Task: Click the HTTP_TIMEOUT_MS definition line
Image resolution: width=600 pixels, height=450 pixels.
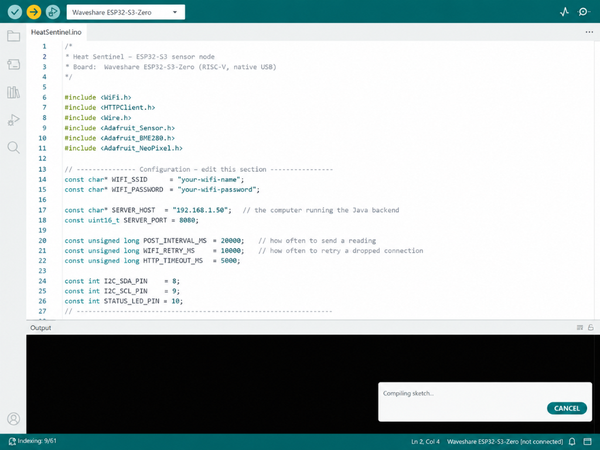Action: coord(152,261)
